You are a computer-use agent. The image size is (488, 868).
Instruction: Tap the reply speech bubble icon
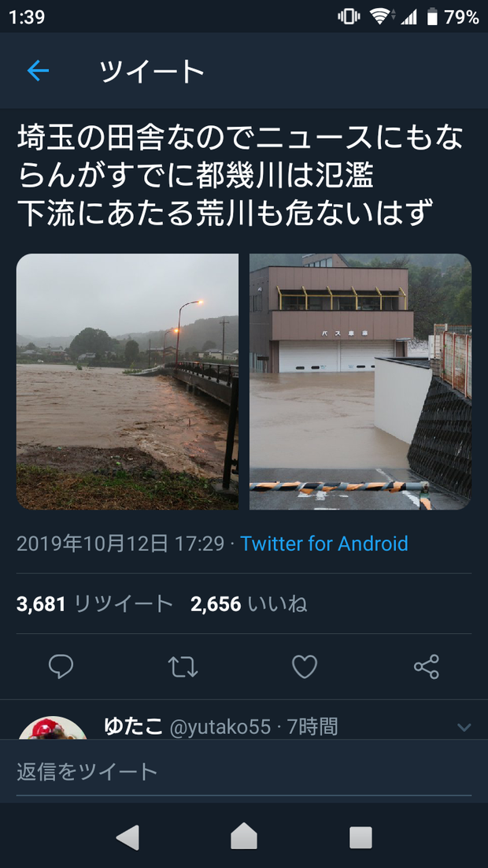(x=61, y=666)
